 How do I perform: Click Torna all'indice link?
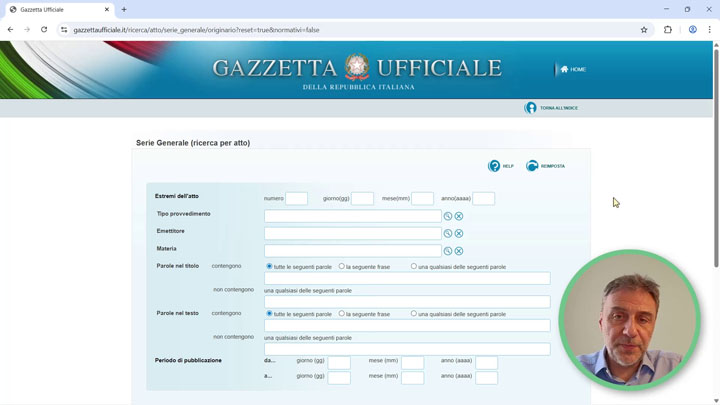coord(551,107)
